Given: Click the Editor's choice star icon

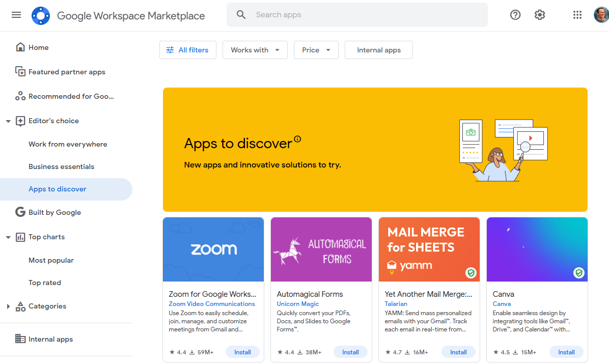Looking at the screenshot, I should point(20,121).
